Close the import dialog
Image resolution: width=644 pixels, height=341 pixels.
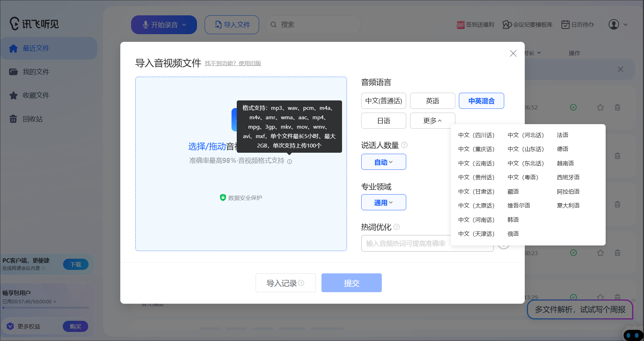[513, 53]
